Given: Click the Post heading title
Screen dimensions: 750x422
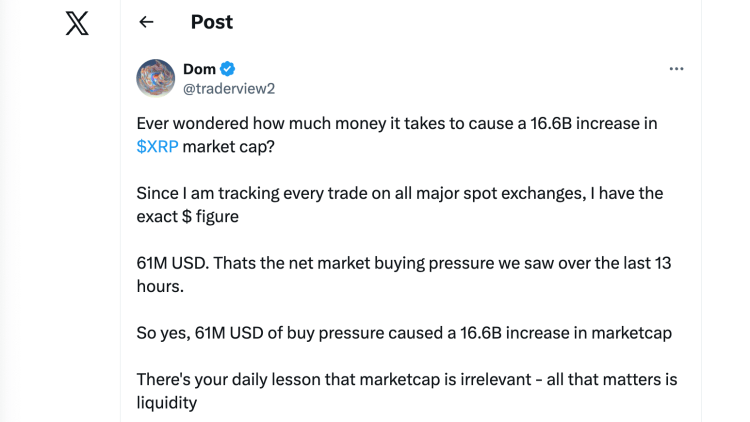Looking at the screenshot, I should [x=211, y=22].
